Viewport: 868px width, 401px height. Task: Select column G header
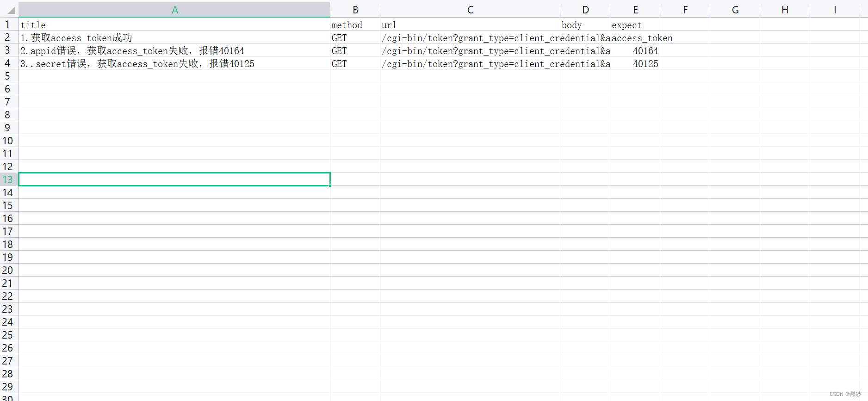(x=735, y=10)
